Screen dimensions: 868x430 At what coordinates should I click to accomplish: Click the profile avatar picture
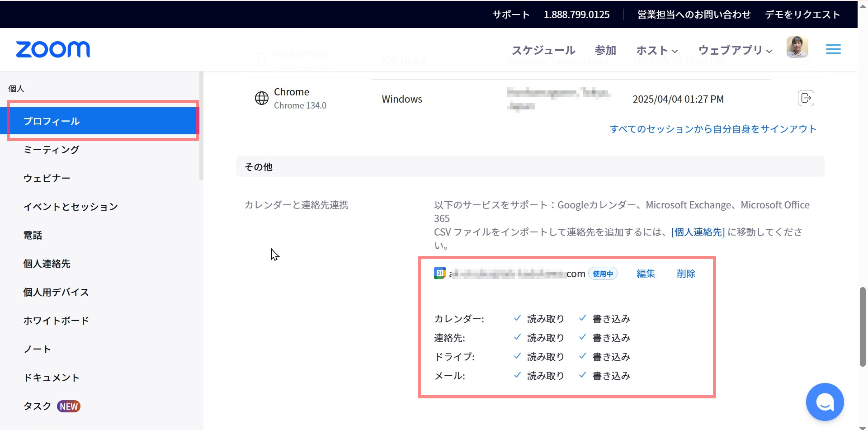click(797, 47)
